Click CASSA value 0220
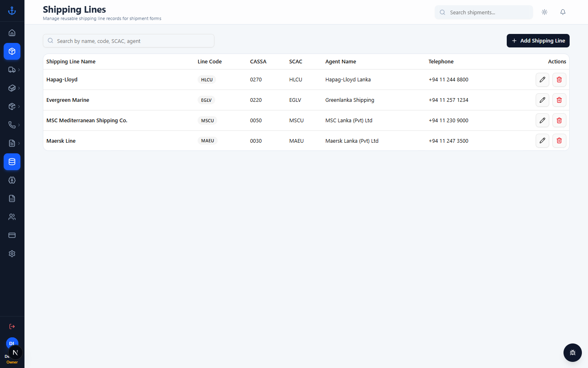 (x=256, y=100)
